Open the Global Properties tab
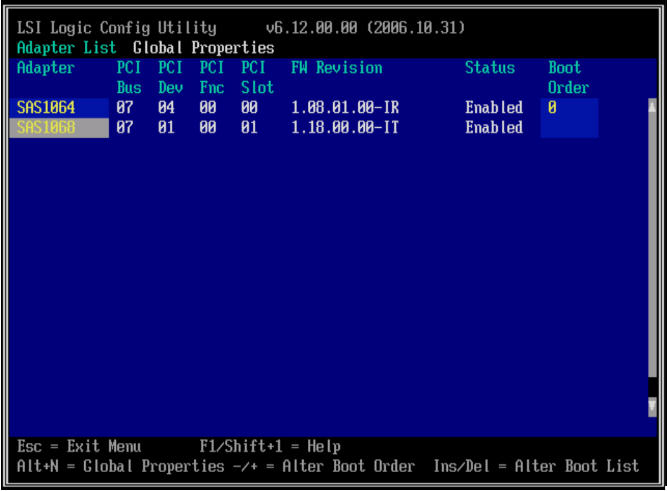 203,48
